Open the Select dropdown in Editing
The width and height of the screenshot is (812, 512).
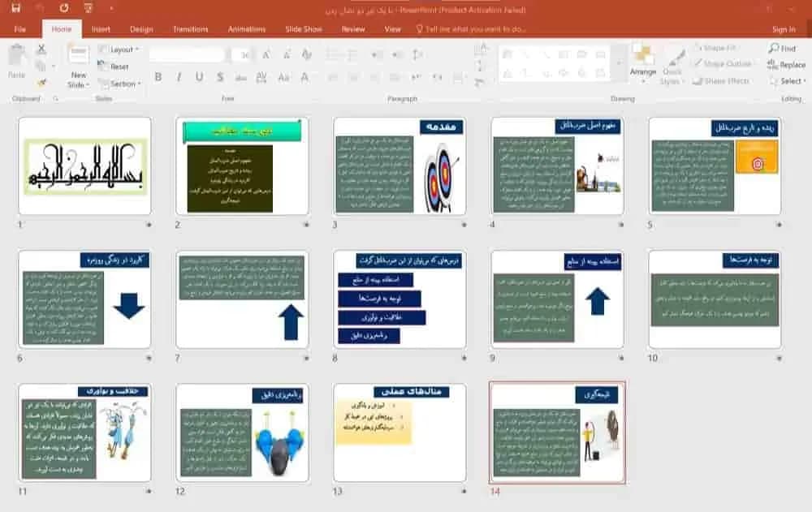click(x=788, y=81)
